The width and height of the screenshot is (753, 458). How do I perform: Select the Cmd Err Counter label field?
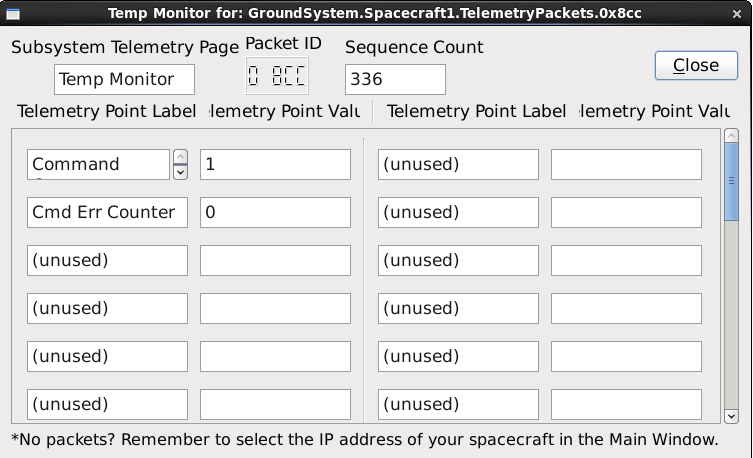click(x=107, y=212)
